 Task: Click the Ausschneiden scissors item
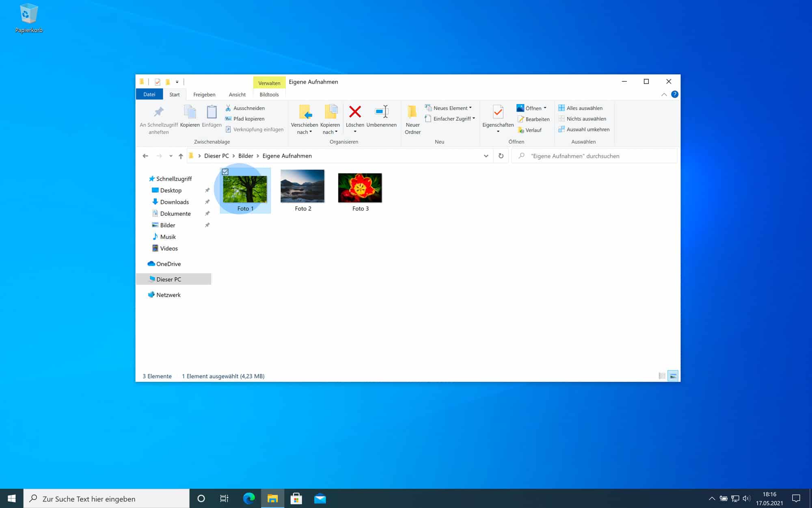[x=245, y=108]
